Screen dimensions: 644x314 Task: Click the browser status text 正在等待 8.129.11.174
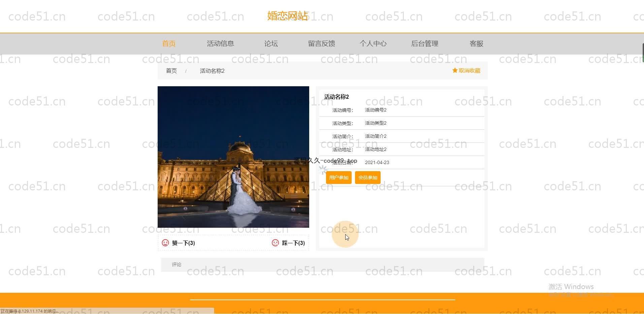(30, 311)
